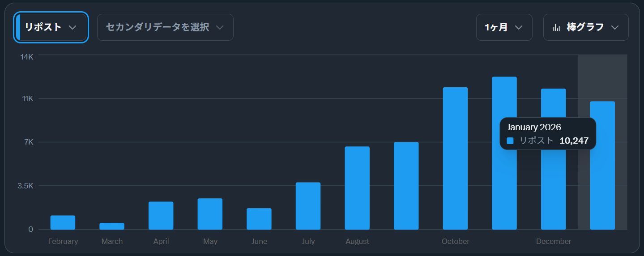Select the May bar
Image resolution: width=644 pixels, height=256 pixels.
[x=210, y=214]
